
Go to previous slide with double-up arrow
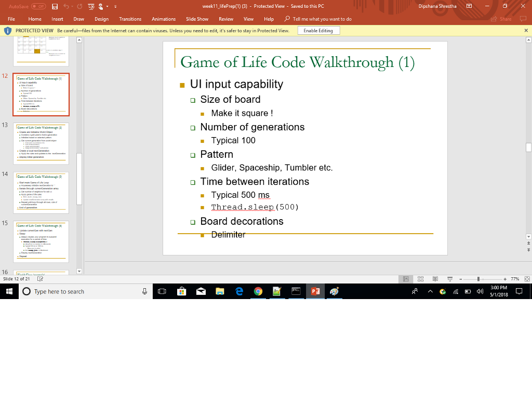528,244
